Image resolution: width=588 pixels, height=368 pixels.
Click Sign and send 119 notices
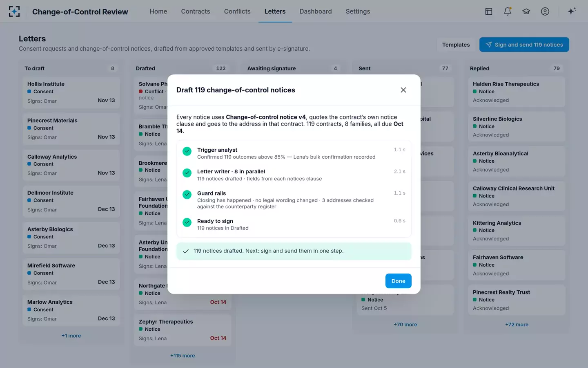(524, 45)
